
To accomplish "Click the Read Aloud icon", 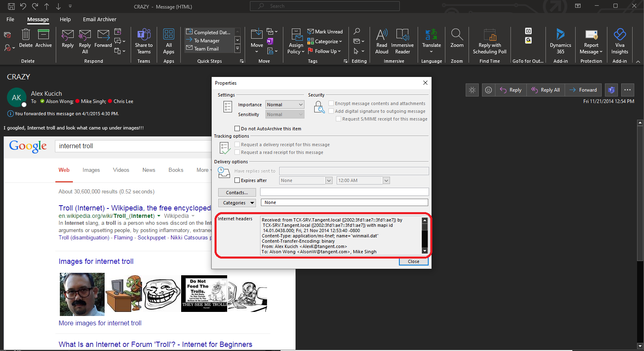I will [381, 35].
